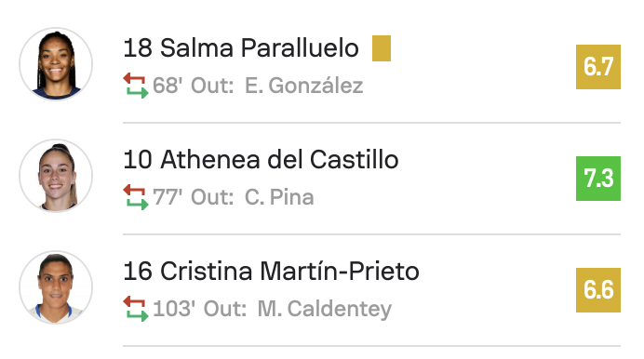Open the 18 Salma Paralluelo name link
Screen dimensions: 644x359
click(x=241, y=48)
